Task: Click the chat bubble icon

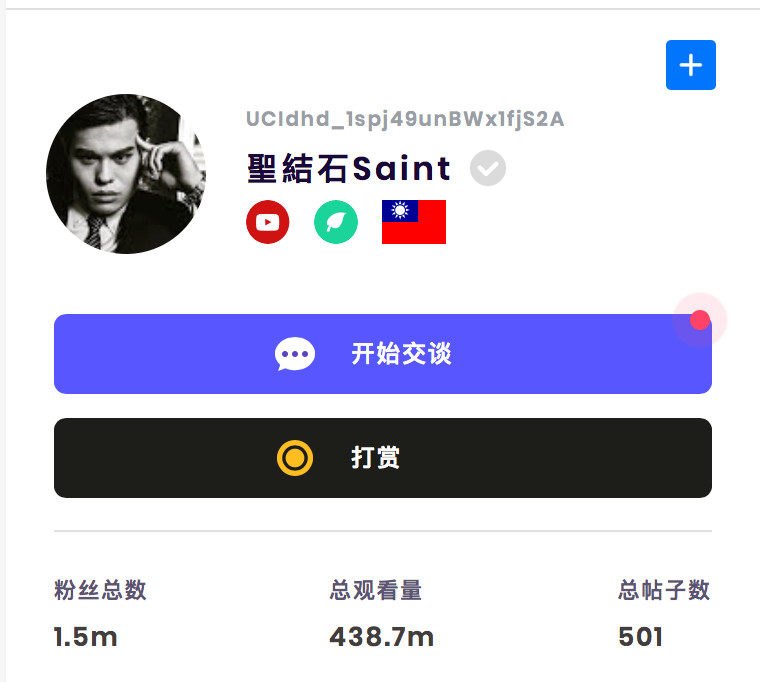Action: click(295, 354)
